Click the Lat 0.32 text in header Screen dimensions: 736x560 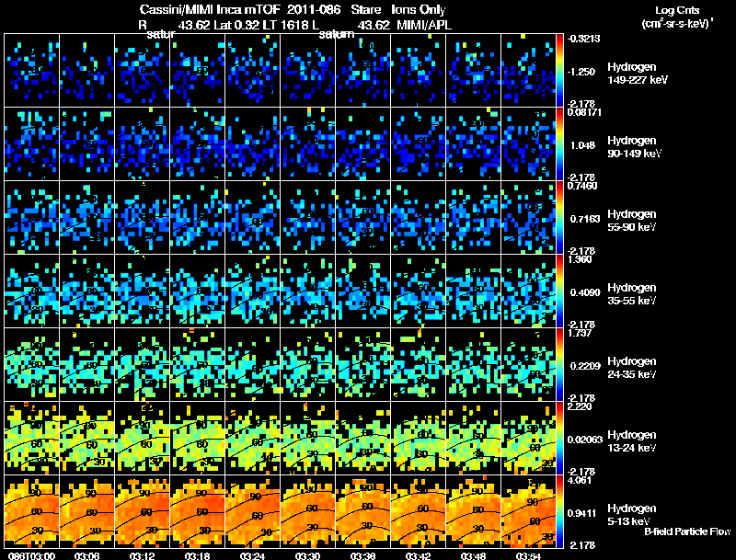click(236, 25)
